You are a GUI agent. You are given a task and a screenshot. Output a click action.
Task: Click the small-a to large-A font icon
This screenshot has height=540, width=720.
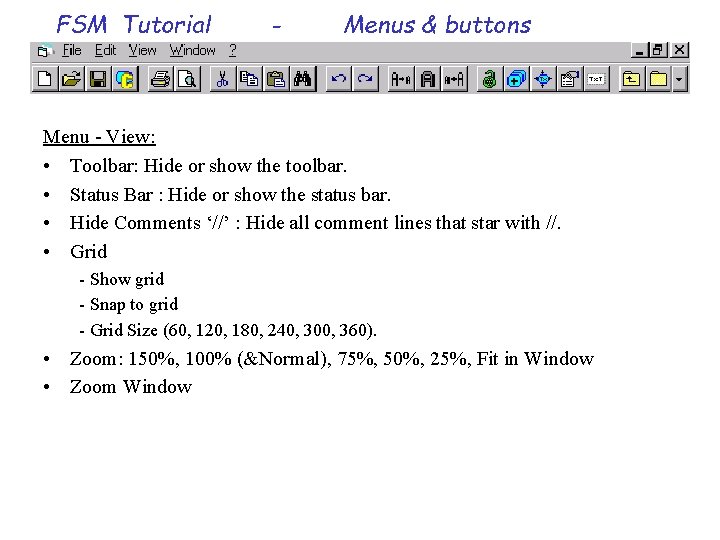pos(454,79)
